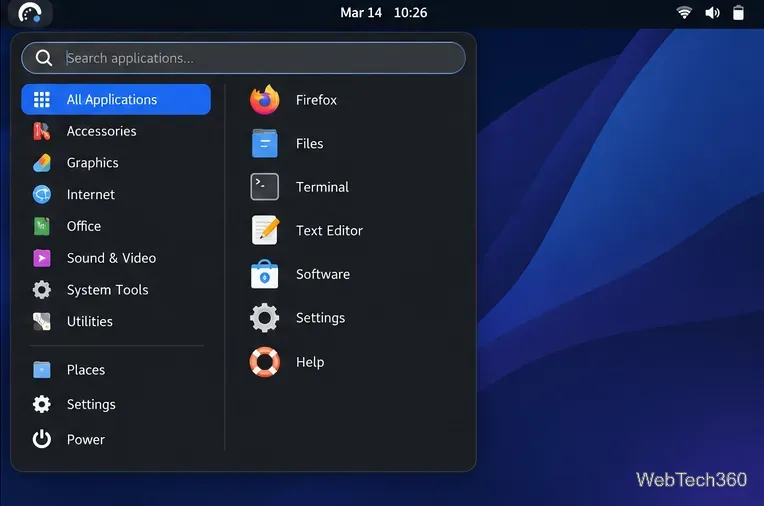Screen dimensions: 764x506
Task: Open the Internet category
Action: pyautogui.click(x=116, y=195)
